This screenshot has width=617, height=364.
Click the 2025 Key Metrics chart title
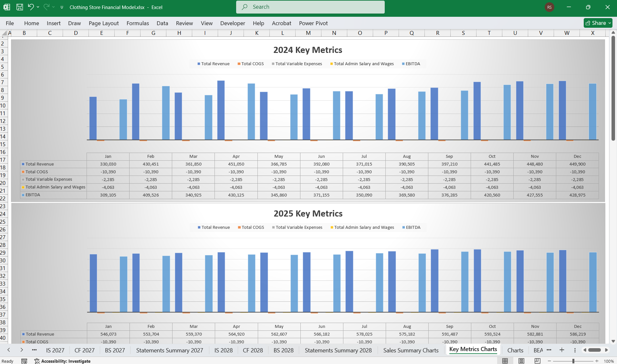(308, 214)
